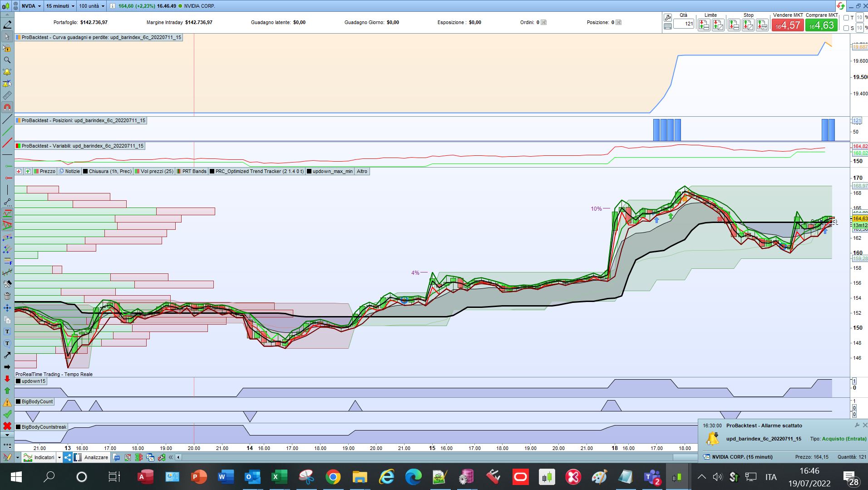Image resolution: width=868 pixels, height=490 pixels.
Task: Select the black diagonal line drawing tool
Action: click(7, 120)
